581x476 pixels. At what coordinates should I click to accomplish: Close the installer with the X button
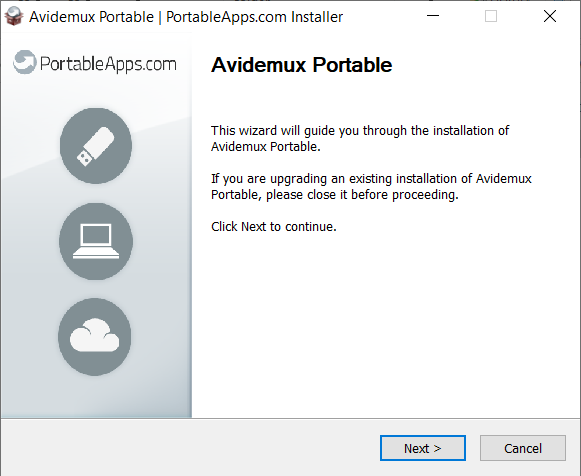[550, 16]
